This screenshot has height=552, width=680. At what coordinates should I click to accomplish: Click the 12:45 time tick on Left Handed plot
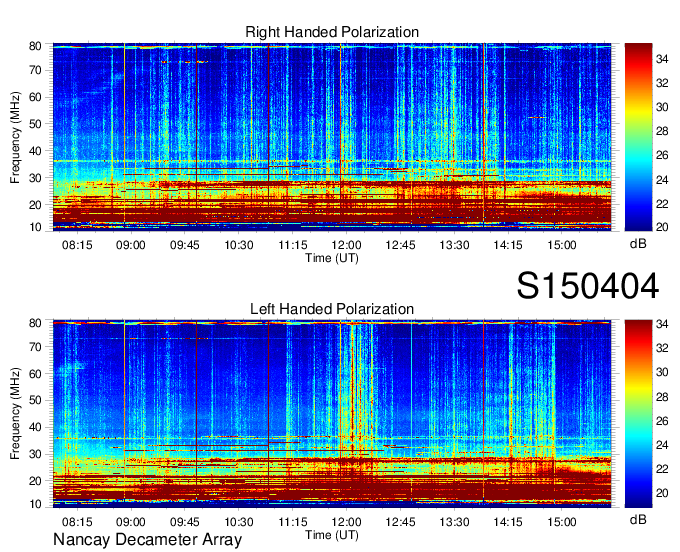(400, 521)
